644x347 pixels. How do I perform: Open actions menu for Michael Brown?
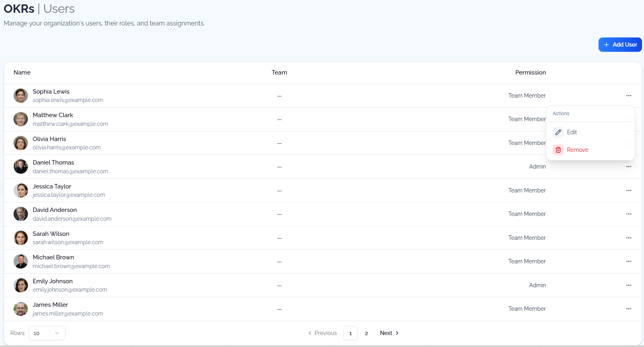(628, 261)
